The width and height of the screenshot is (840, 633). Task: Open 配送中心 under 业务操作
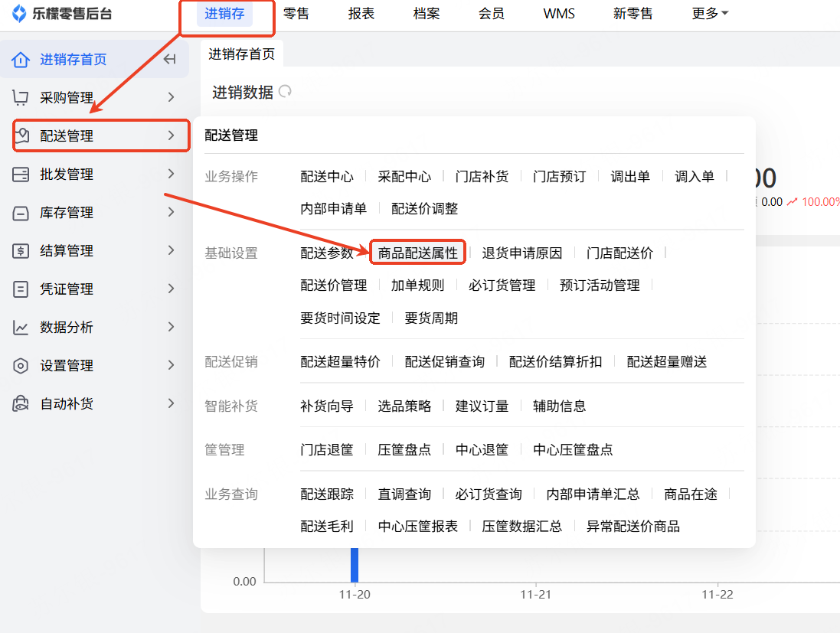click(327, 176)
